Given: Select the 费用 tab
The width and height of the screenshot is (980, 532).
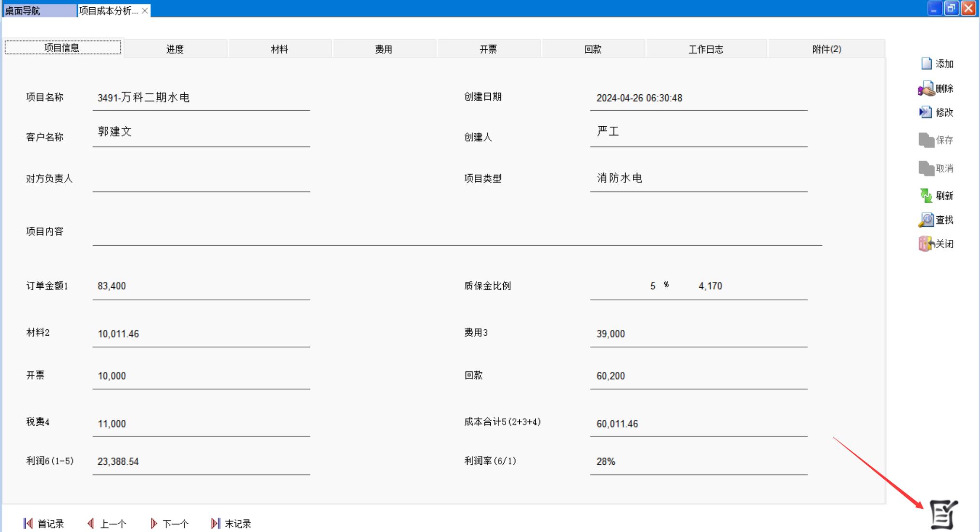Looking at the screenshot, I should tap(384, 49).
